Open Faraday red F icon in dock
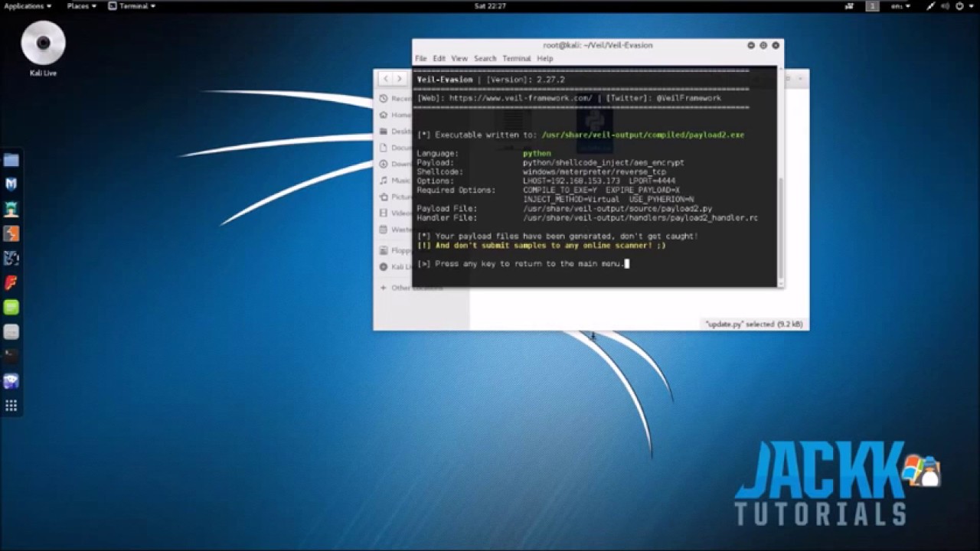 pos(11,282)
